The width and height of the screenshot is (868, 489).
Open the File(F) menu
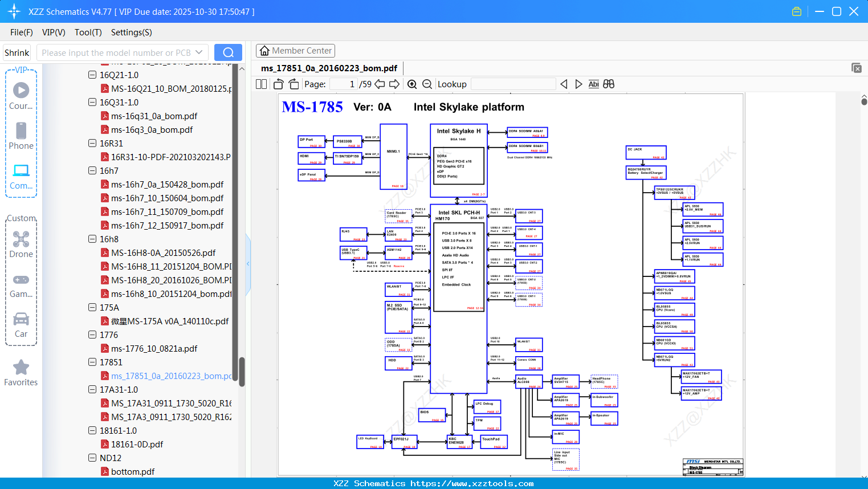(22, 32)
